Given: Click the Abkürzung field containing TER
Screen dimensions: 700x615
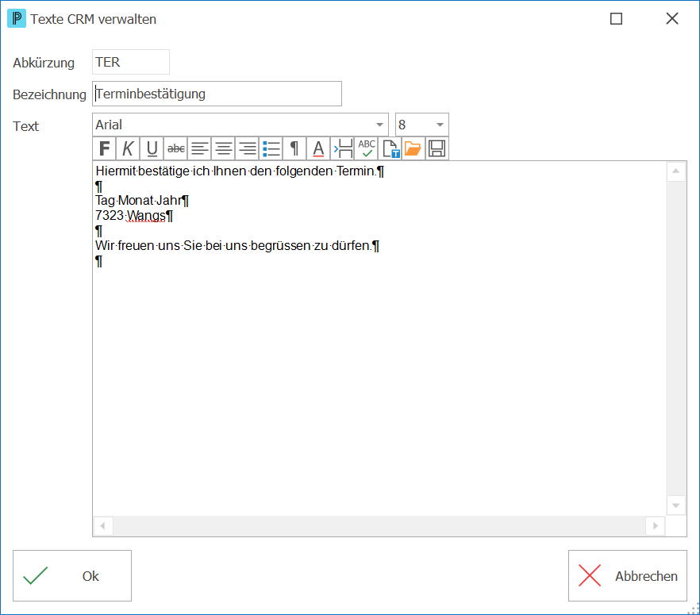Looking at the screenshot, I should click(131, 62).
